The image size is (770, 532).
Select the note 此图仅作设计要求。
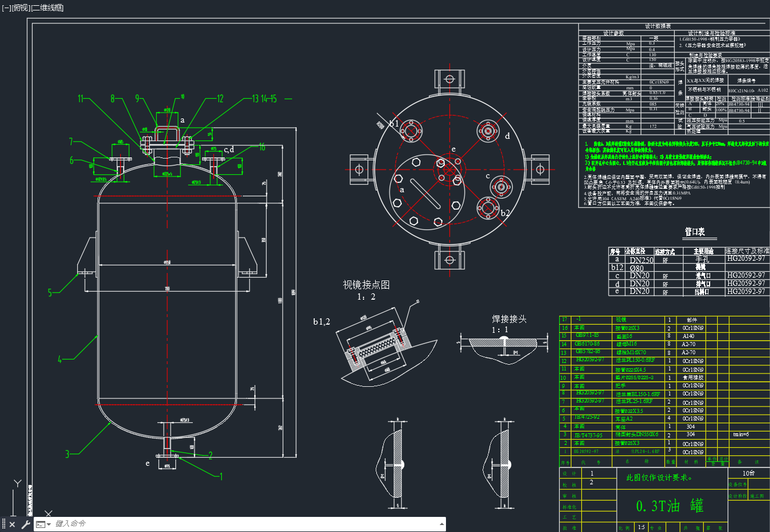click(659, 478)
